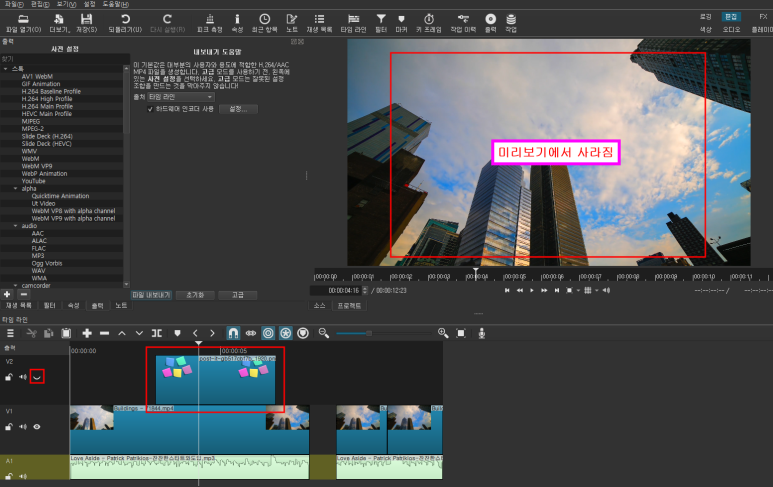Zoom out the timeline magnifier icon

(324, 333)
